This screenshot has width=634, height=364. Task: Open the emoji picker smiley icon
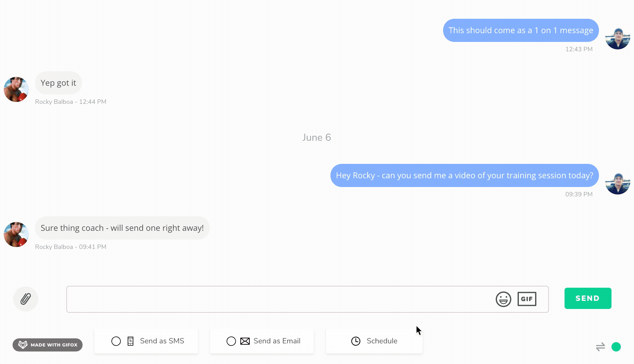[503, 299]
